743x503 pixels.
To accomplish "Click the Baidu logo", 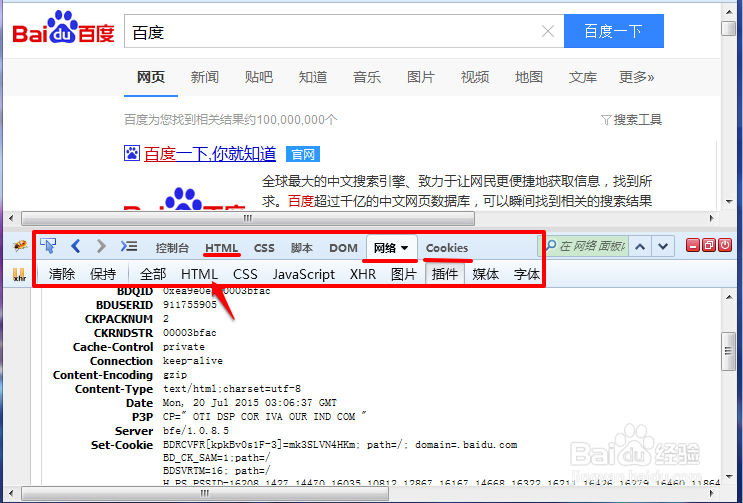I will pyautogui.click(x=63, y=28).
